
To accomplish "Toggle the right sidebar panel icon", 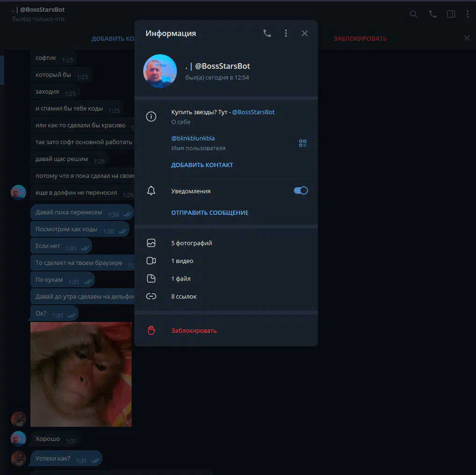I will tap(451, 14).
